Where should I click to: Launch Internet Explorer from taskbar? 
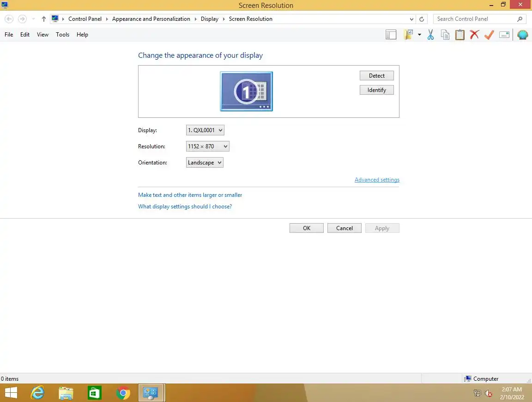[x=38, y=393]
